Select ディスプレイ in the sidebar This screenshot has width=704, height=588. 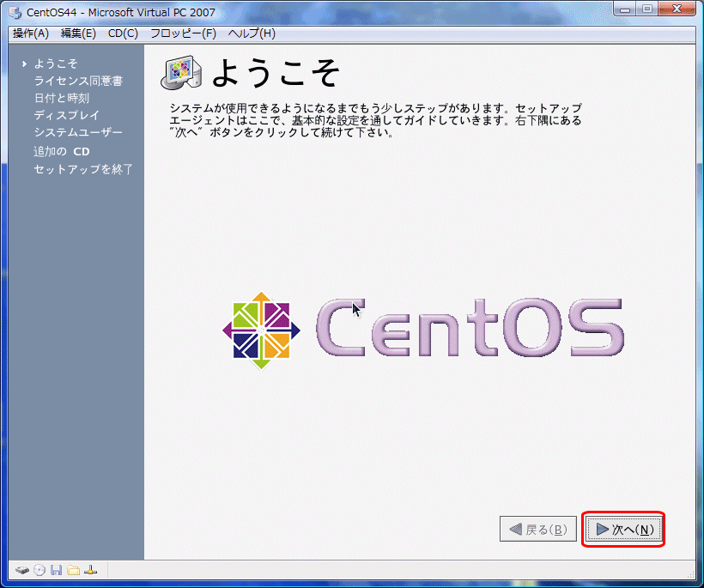point(66,115)
